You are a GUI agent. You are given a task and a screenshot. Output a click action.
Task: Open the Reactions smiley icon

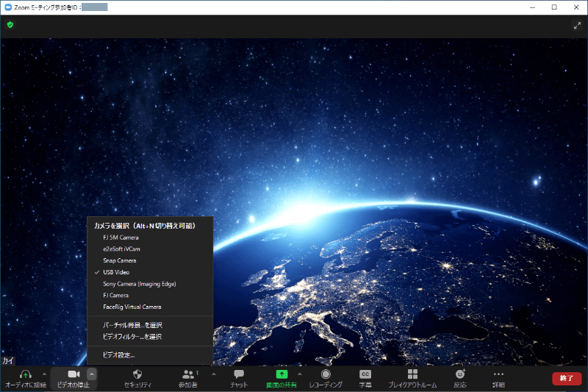pos(460,374)
